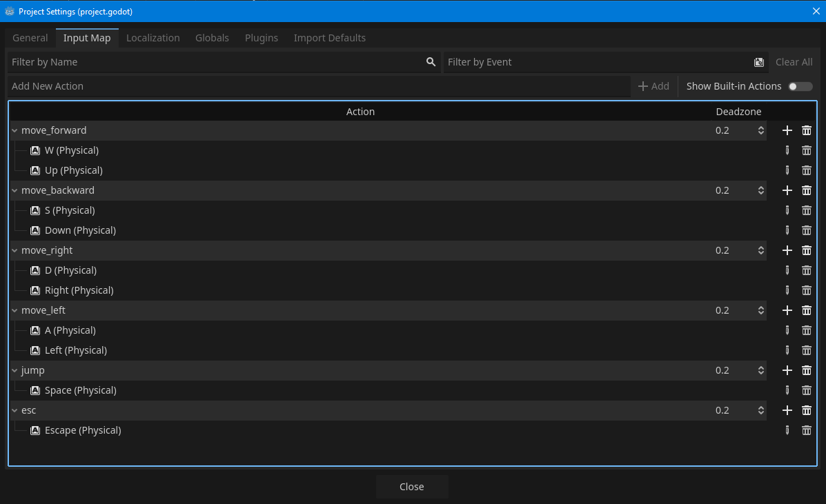Add an event to the jump action
Screen dimensions: 826x504
pyautogui.click(x=787, y=370)
